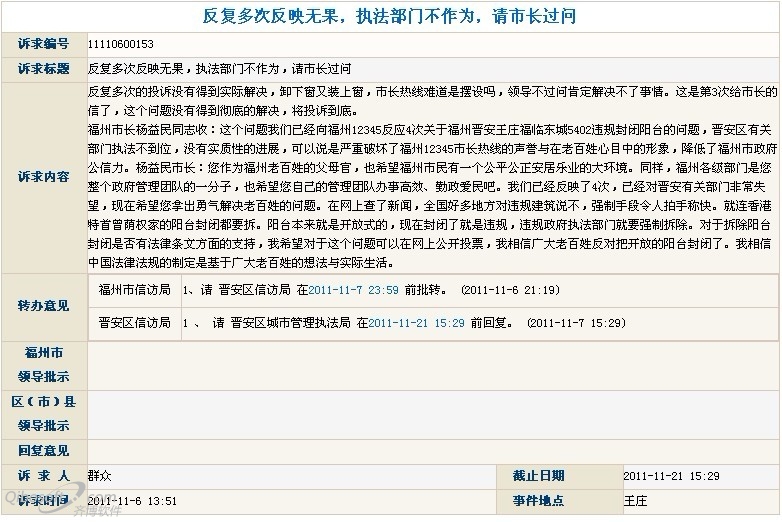
Task: Click the 晋安区信访局 cell
Action: tap(133, 323)
